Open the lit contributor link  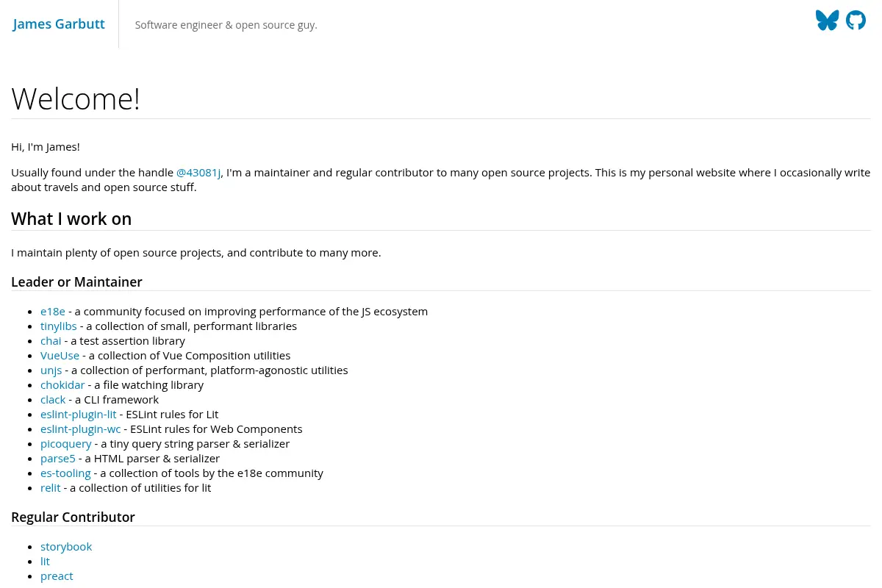[45, 562]
